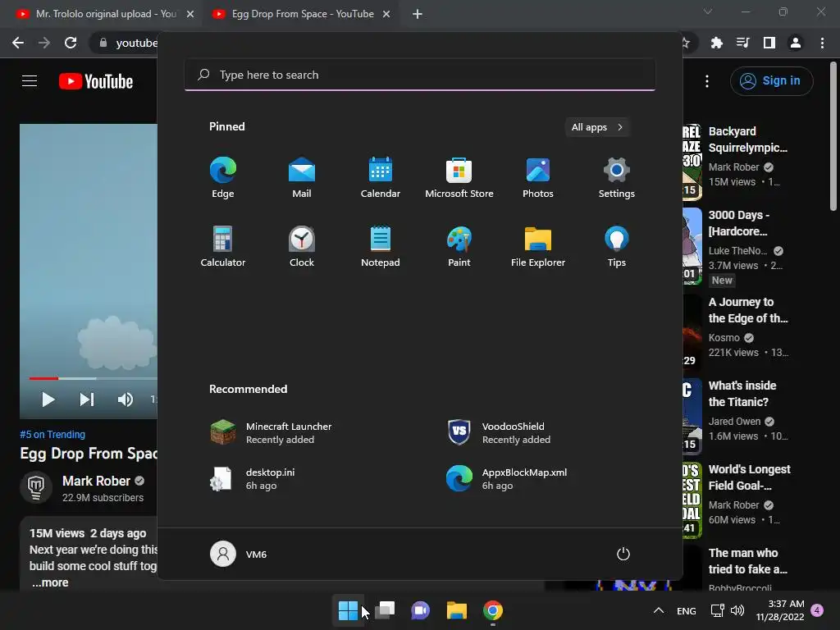Open the Paint app
The width and height of the screenshot is (840, 630).
pos(459,246)
